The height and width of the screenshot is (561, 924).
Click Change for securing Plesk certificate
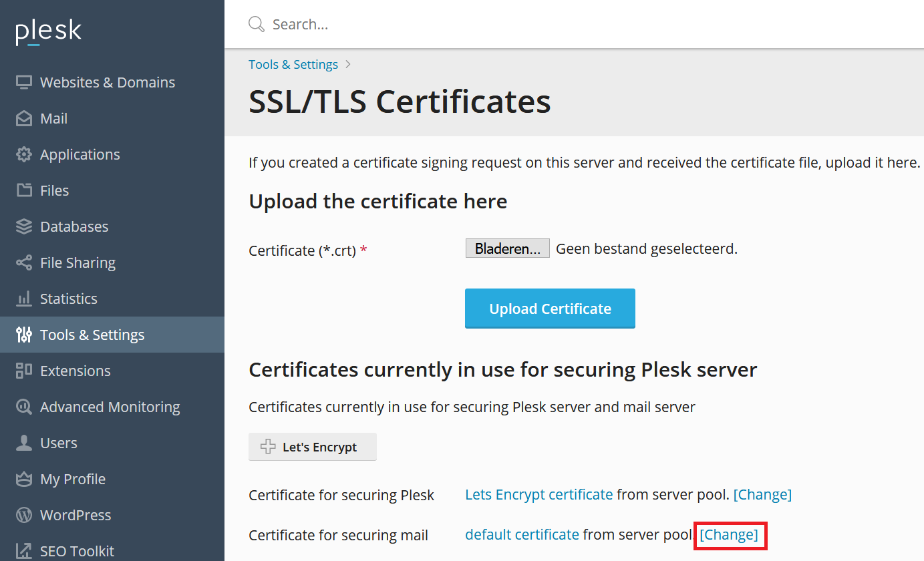(762, 495)
